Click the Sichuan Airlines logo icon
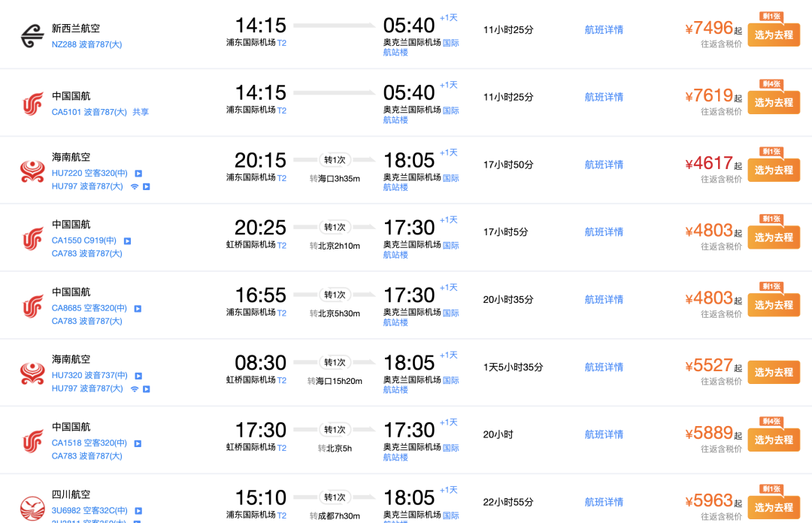Image resolution: width=812 pixels, height=523 pixels. coord(32,509)
